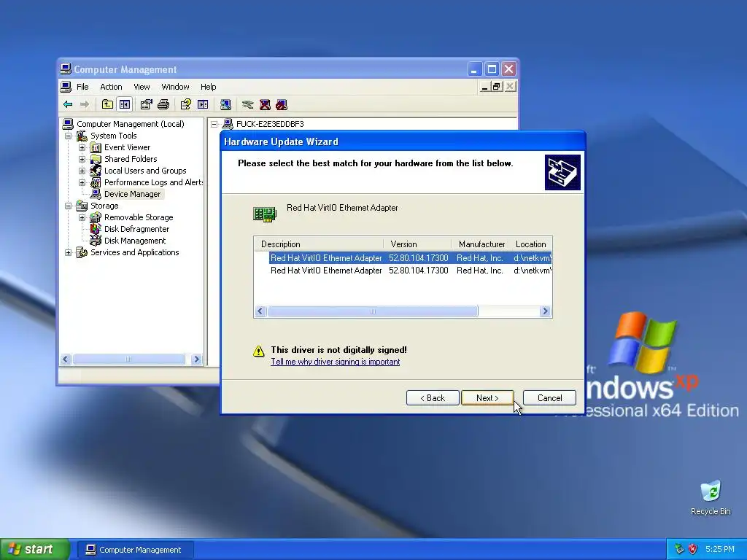Click the red security shield tray icon
The image size is (747, 560).
coord(693,549)
